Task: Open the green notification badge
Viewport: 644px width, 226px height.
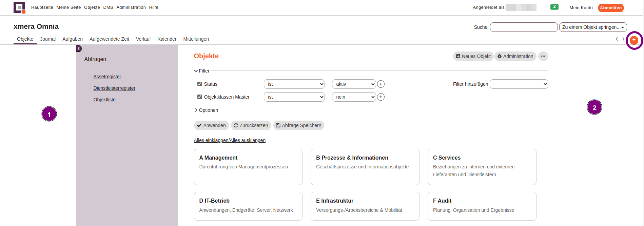Action: 554,7
